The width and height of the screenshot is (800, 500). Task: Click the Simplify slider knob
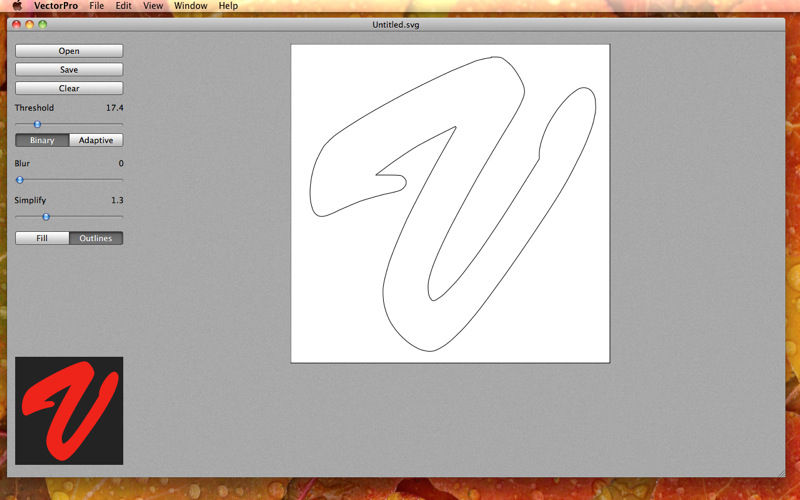click(x=46, y=217)
